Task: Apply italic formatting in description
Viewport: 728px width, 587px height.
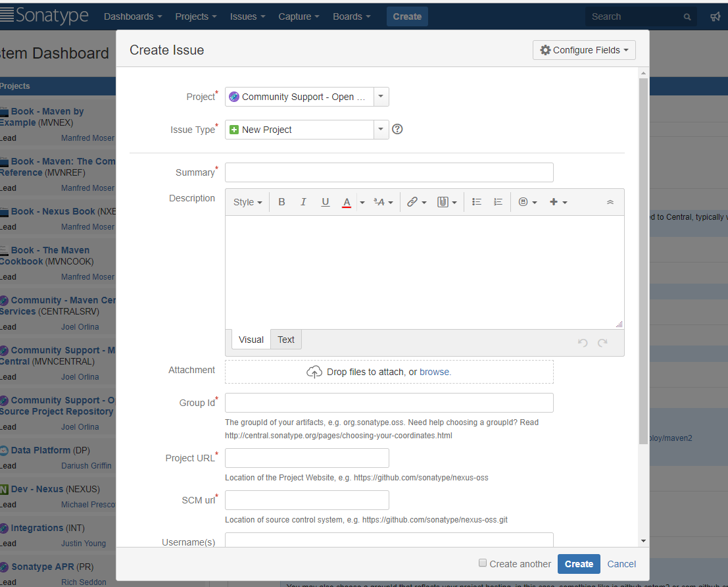Action: 303,202
